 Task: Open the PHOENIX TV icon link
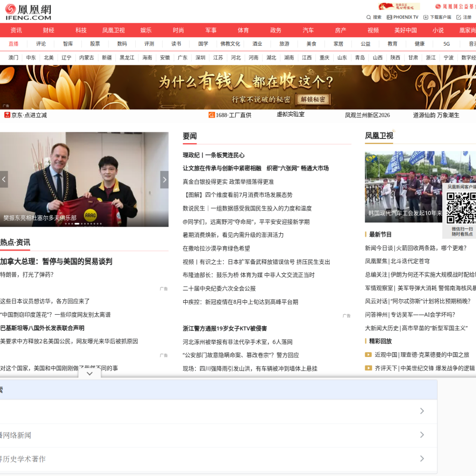coord(389,17)
